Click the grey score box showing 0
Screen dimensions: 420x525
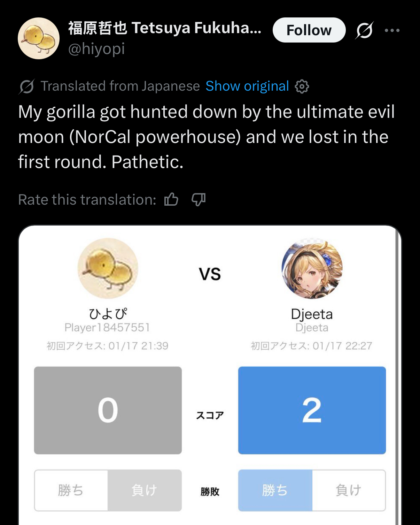[108, 410]
